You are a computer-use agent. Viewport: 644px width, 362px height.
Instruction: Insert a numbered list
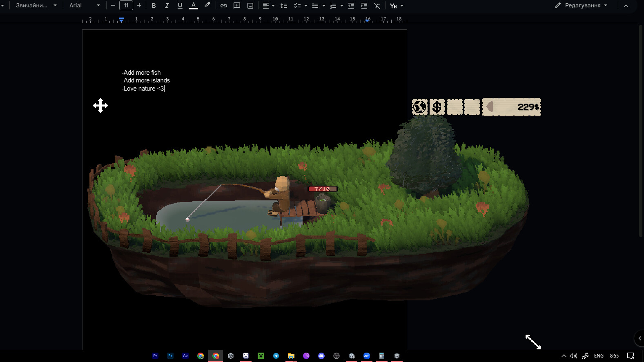click(x=333, y=6)
